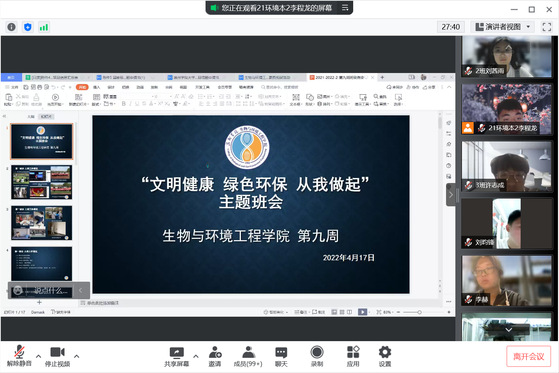Screen dimensions: 559x373
Task: Expand share screen options arrow
Action: pos(196,356)
